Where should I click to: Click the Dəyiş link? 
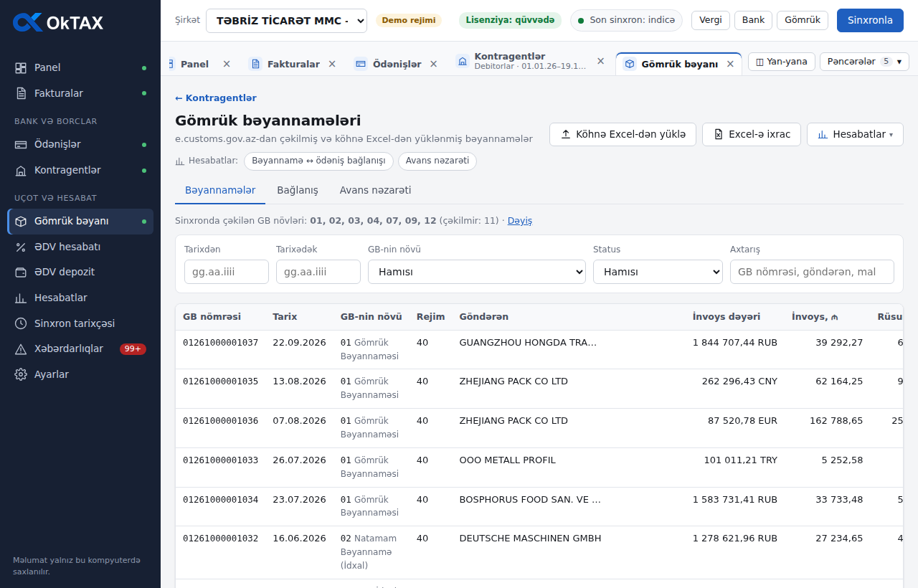coord(520,221)
